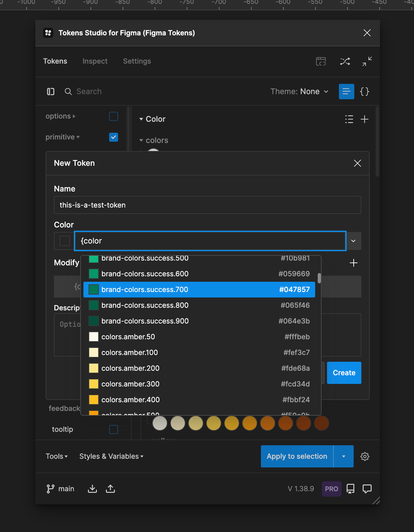Viewport: 414px width, 532px height.
Task: Click the resize handle at window corner
Action: [376, 501]
